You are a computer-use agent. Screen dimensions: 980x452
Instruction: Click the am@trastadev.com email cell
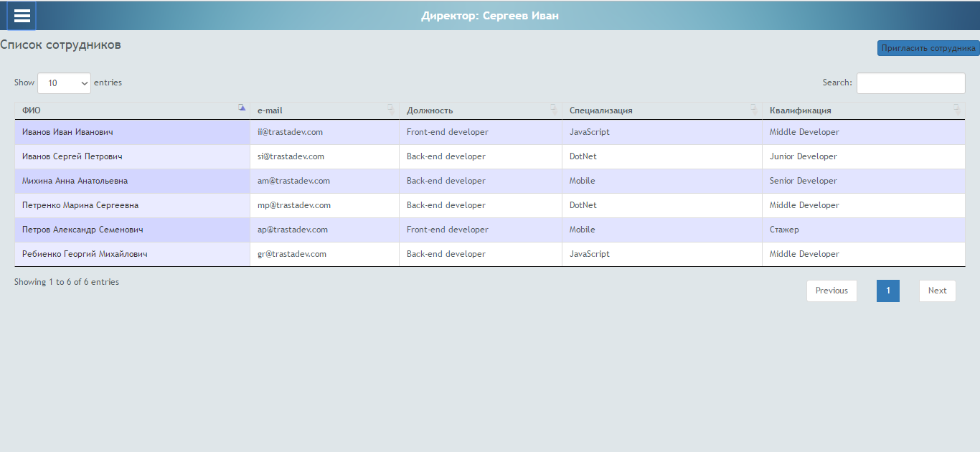click(293, 181)
